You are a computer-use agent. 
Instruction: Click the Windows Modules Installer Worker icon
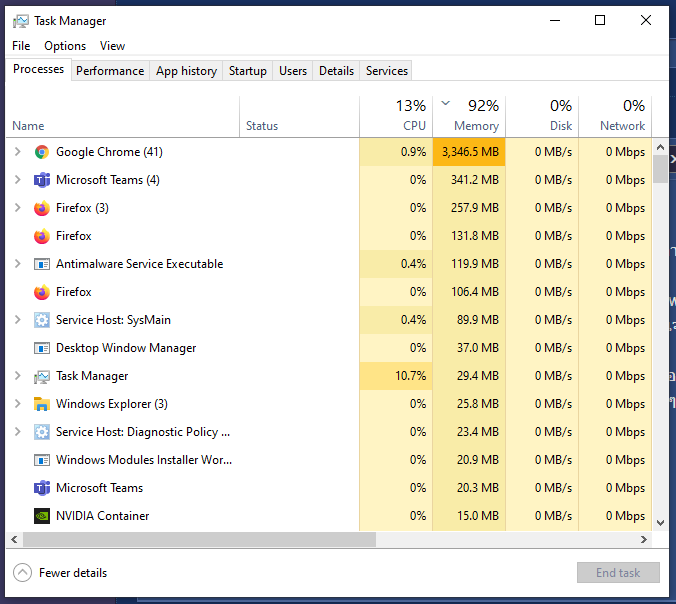tap(42, 460)
